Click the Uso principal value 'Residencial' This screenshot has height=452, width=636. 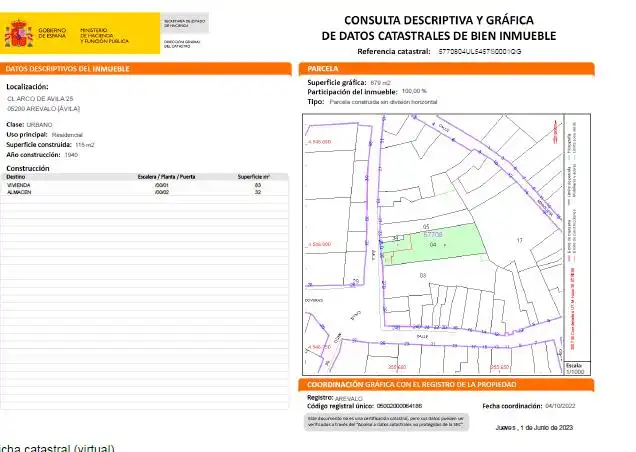pos(67,135)
